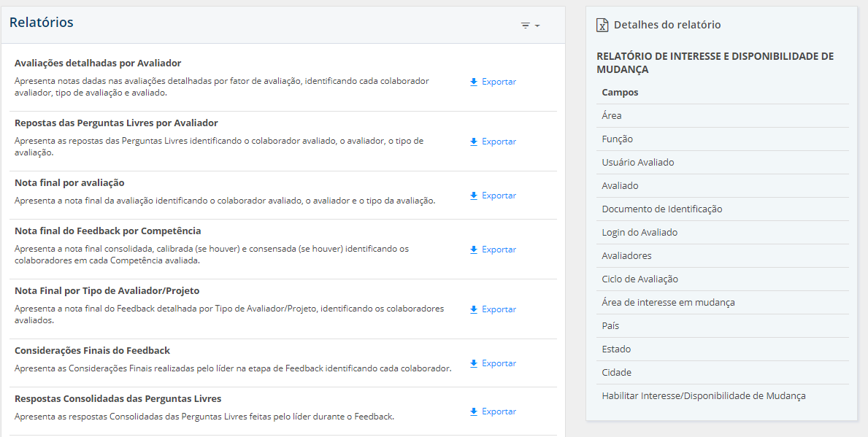Click download icon for Repostas das Perguntas Livres
Viewport: 868px width, 437px height.
point(474,142)
